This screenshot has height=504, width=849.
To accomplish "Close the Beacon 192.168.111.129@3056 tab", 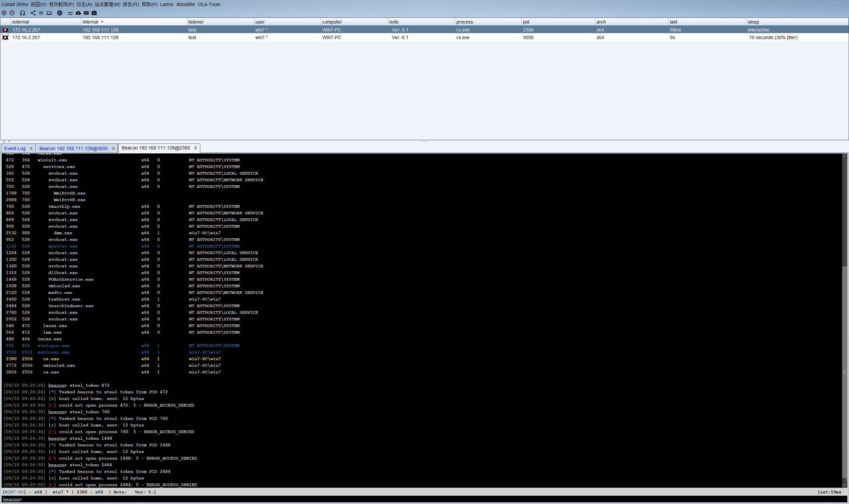I will click(x=113, y=148).
